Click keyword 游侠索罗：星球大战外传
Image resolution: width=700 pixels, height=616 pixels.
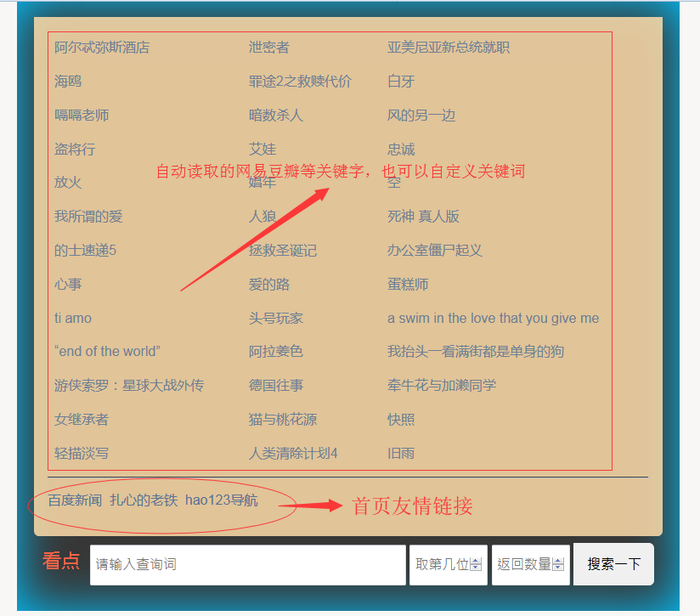point(129,386)
